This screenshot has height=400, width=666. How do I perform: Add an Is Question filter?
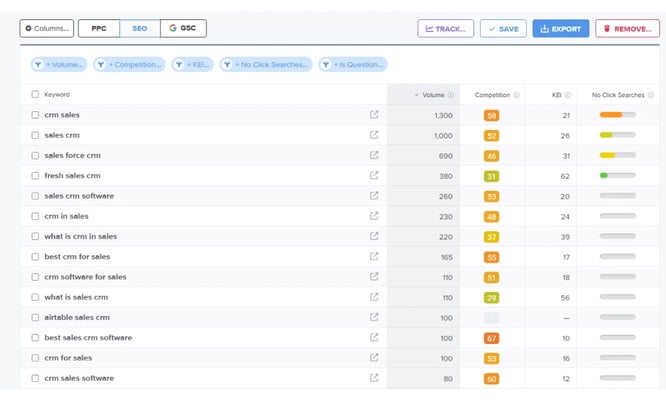[353, 65]
